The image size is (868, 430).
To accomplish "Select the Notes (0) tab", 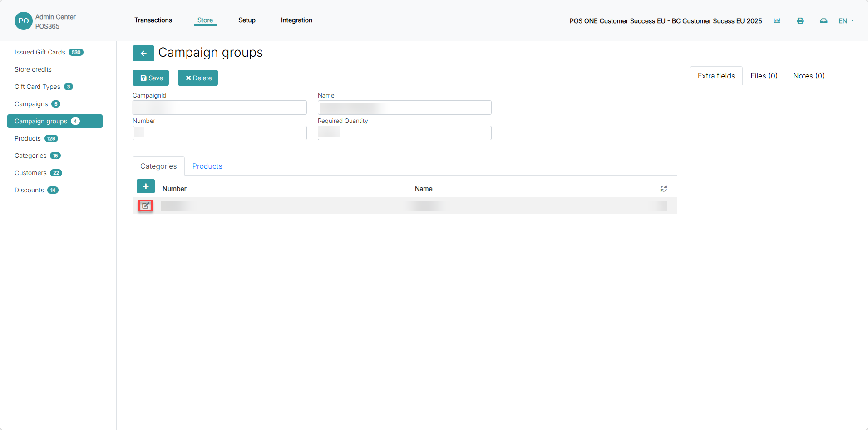I will point(809,76).
